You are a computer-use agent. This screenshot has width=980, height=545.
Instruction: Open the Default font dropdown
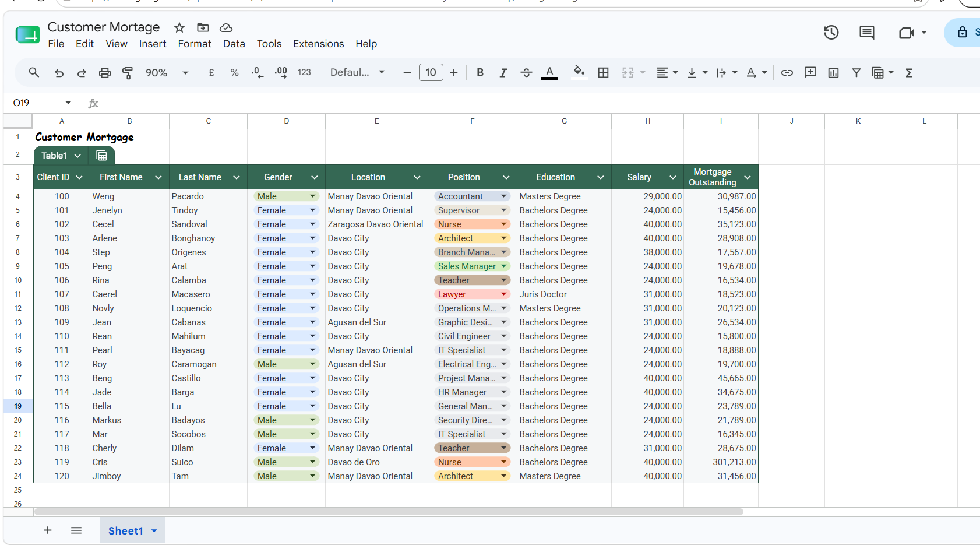pyautogui.click(x=357, y=72)
